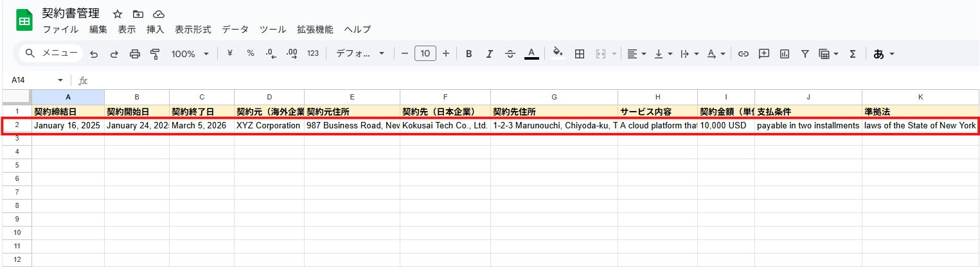This screenshot has height=267, width=980.
Task: Open horizontal align dropdown
Action: (x=636, y=54)
